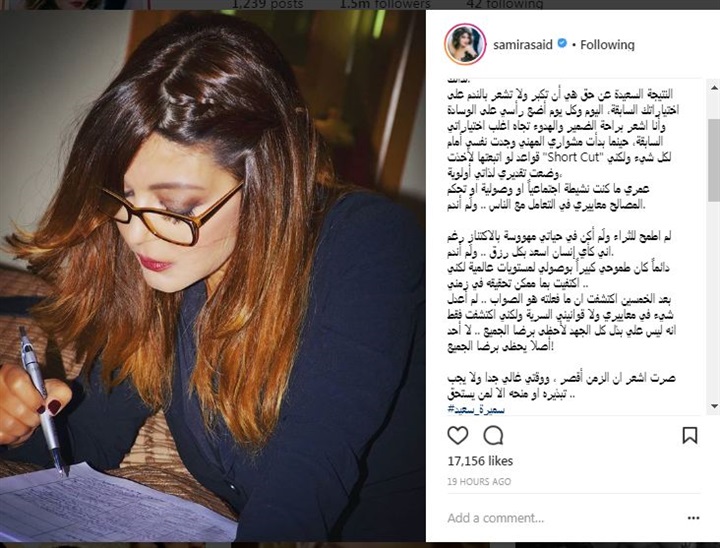Toggle the Following button
Viewport: 720px width, 548px height.
tap(607, 45)
